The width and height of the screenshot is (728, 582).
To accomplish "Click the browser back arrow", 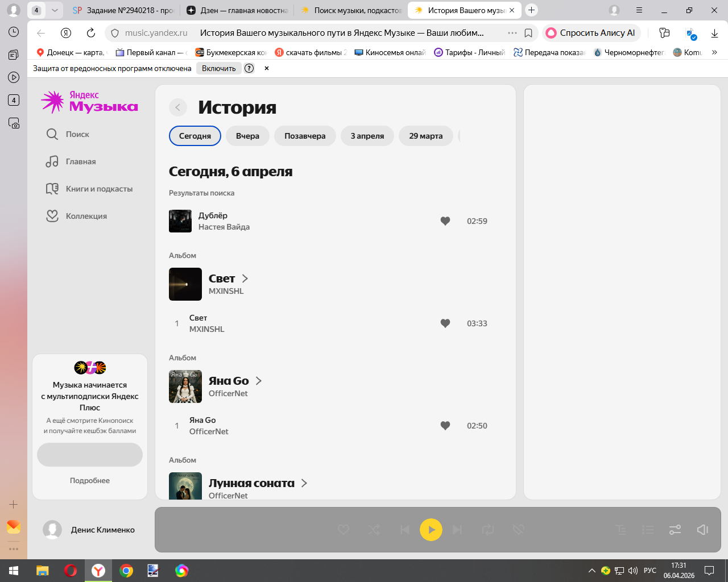I will pyautogui.click(x=41, y=33).
